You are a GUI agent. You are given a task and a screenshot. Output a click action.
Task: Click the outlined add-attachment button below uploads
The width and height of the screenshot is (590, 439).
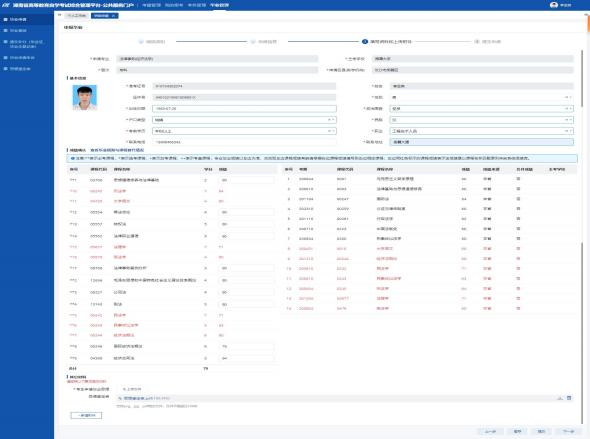click(x=86, y=415)
